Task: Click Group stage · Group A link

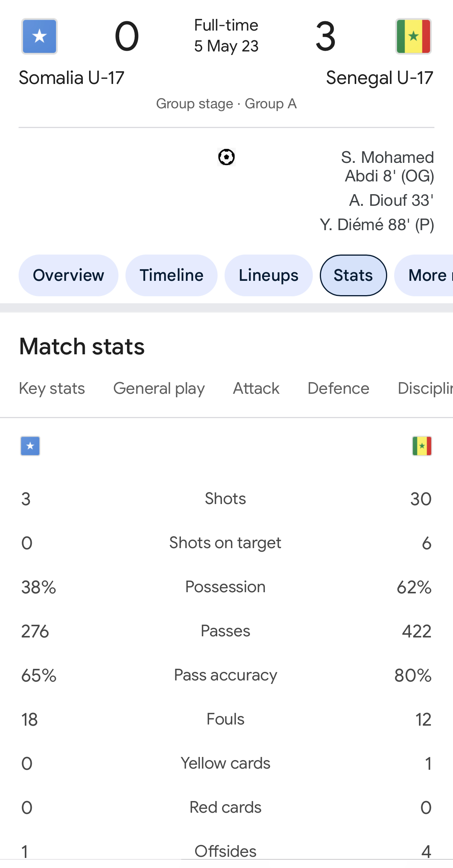Action: coord(226,104)
